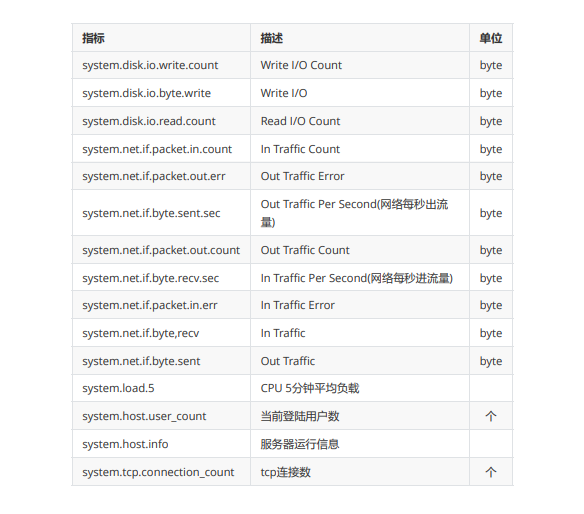Select the system.host.info metric name
The height and width of the screenshot is (514, 584).
[x=125, y=444]
